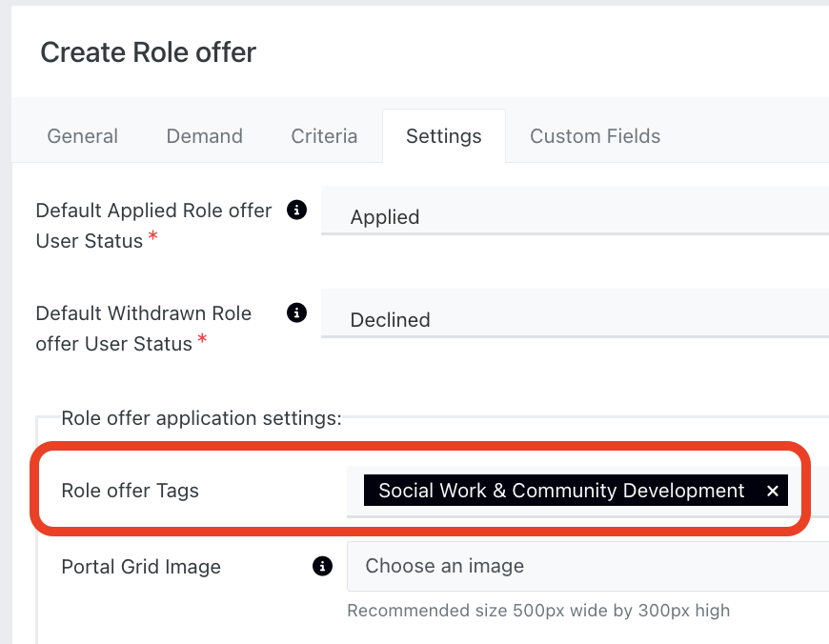The height and width of the screenshot is (644, 829).
Task: Show the Portal Grid Image info tooltip
Action: pos(323,567)
